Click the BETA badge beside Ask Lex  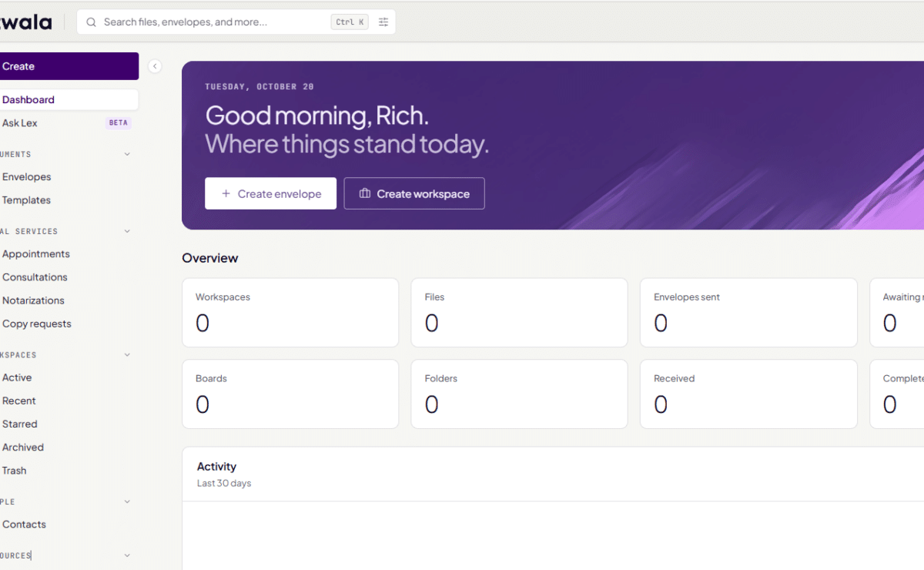[x=119, y=123]
